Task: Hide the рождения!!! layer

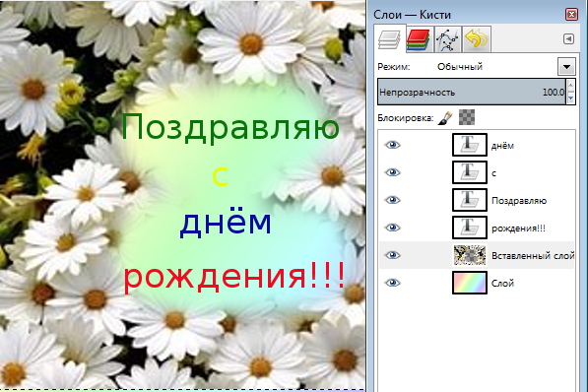Action: (393, 228)
